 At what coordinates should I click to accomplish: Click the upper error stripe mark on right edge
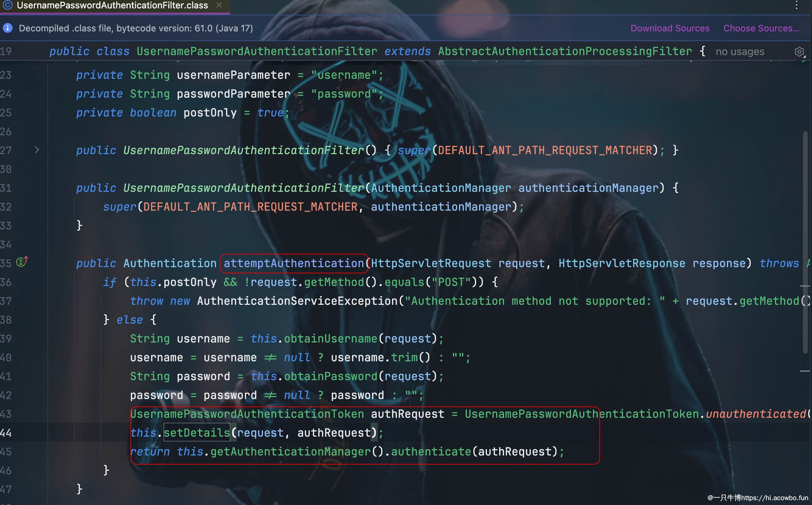point(805,286)
